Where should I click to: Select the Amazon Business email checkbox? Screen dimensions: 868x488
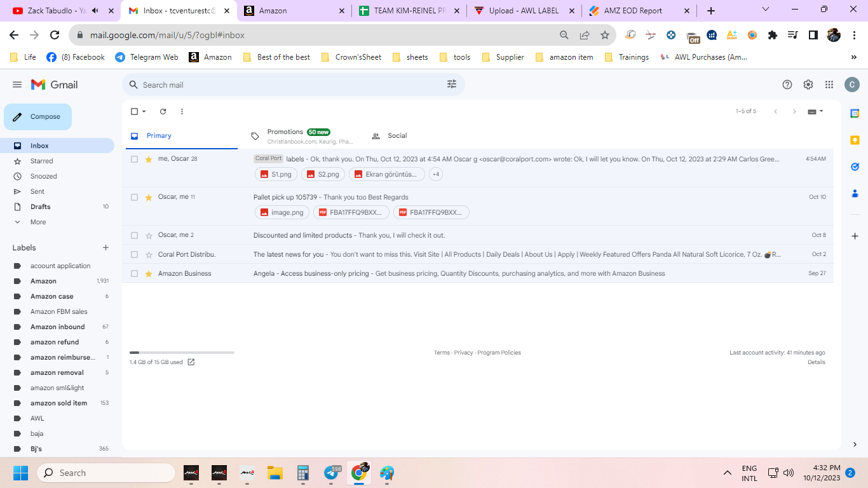tap(134, 273)
